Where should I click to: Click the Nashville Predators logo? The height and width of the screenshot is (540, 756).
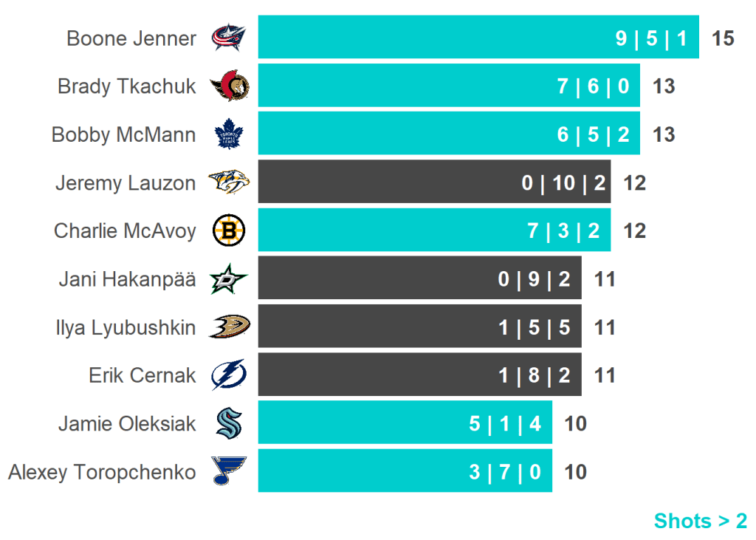229,182
